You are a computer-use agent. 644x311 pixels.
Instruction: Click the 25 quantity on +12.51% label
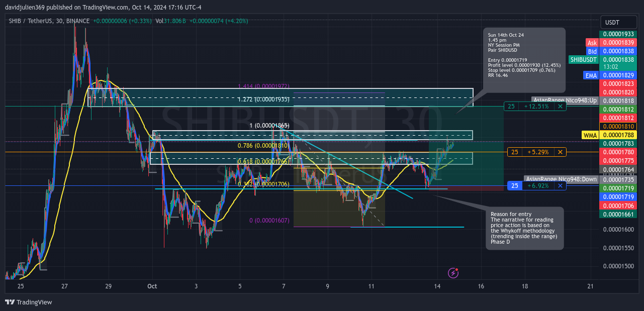click(511, 107)
